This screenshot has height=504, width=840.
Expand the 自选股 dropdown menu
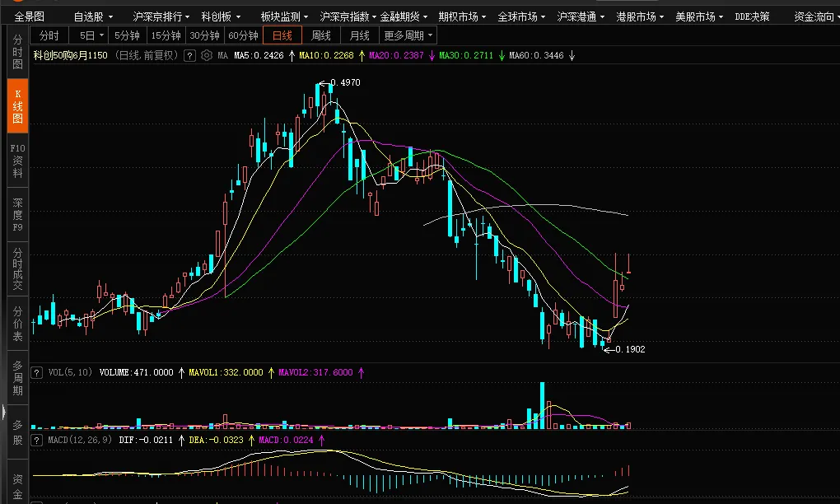pos(93,16)
